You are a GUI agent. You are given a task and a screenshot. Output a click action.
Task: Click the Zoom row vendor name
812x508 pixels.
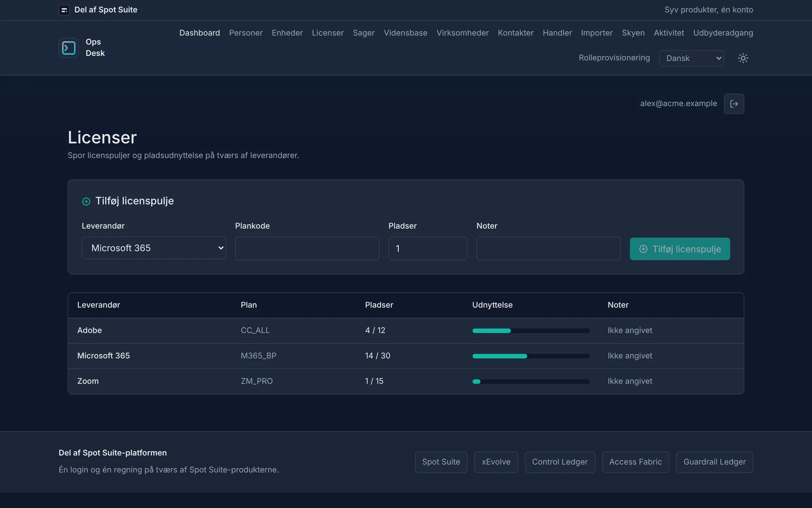pyautogui.click(x=88, y=381)
